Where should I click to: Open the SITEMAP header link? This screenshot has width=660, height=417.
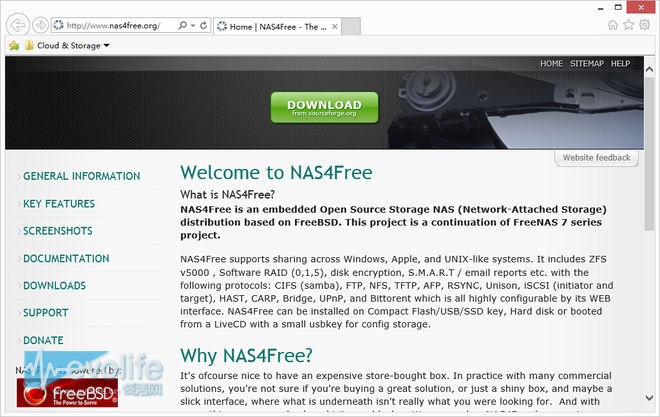587,64
